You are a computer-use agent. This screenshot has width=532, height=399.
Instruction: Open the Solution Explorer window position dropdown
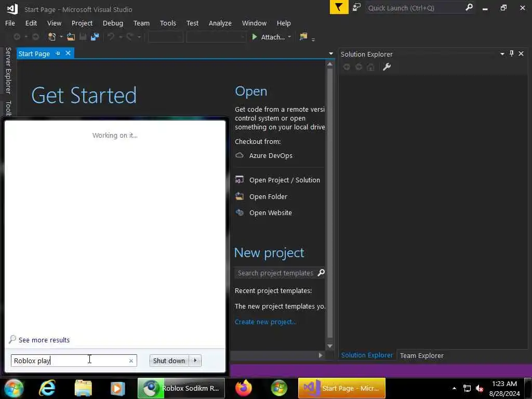[502, 54]
